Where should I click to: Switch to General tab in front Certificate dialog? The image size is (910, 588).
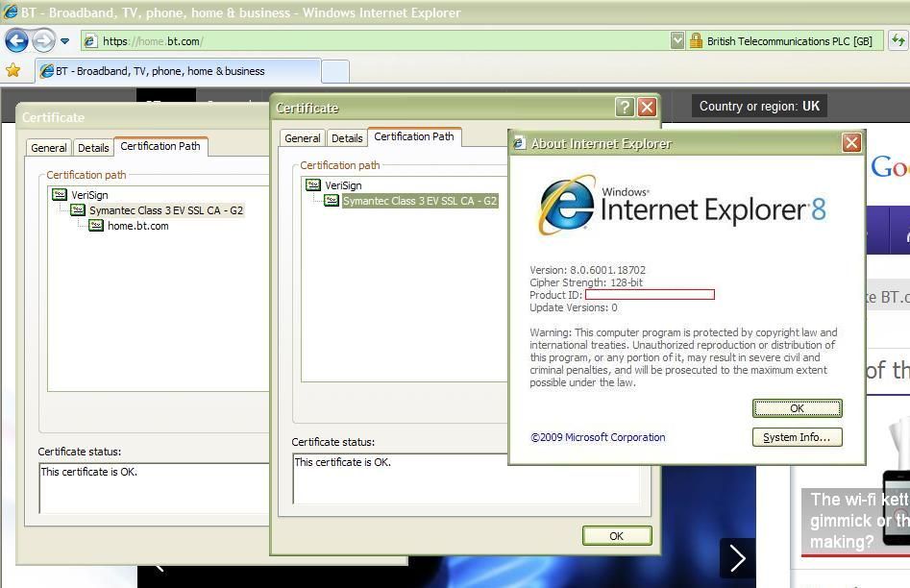click(x=303, y=138)
